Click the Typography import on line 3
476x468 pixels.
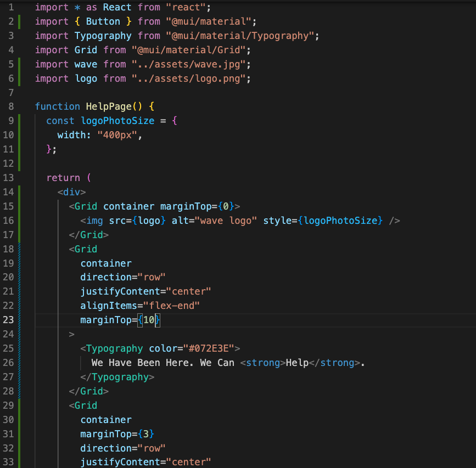[x=103, y=36]
